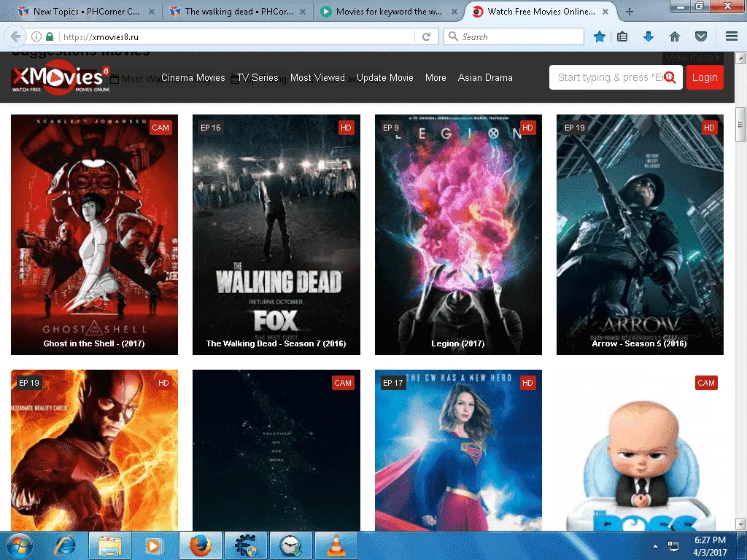Open Cinema Movies menu item
The width and height of the screenshot is (747, 560).
coord(193,77)
